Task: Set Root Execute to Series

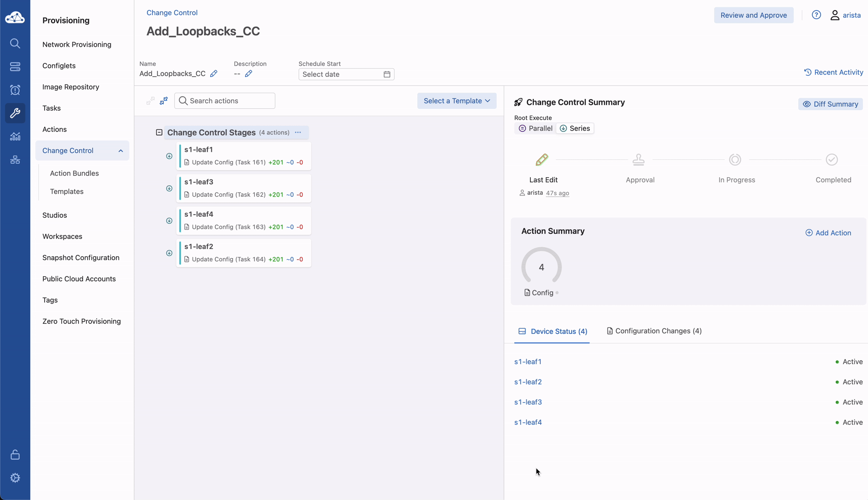Action: 575,128
